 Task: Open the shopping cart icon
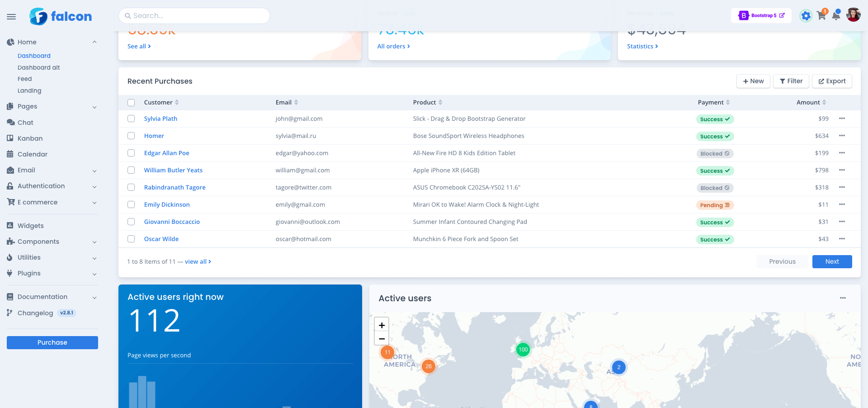pos(821,16)
